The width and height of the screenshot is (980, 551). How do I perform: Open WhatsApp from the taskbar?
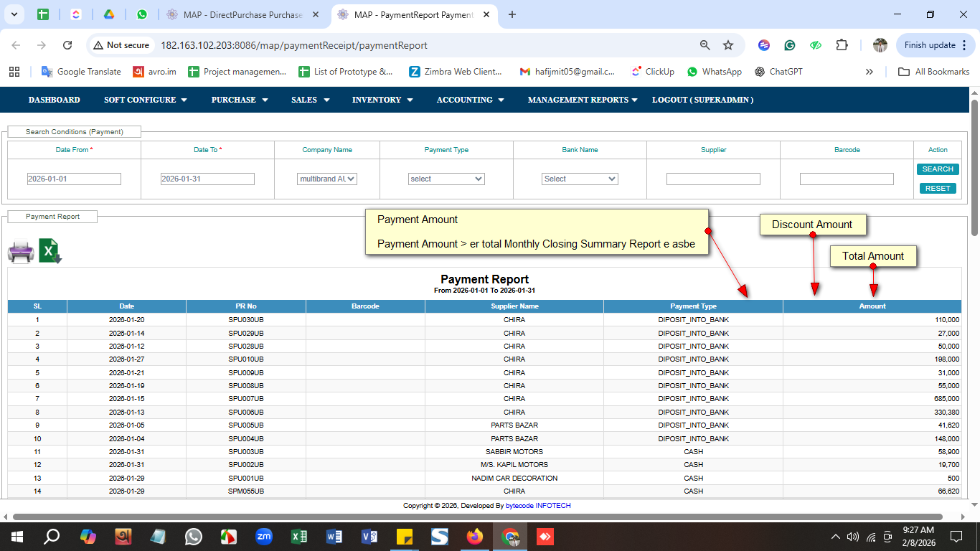click(193, 536)
